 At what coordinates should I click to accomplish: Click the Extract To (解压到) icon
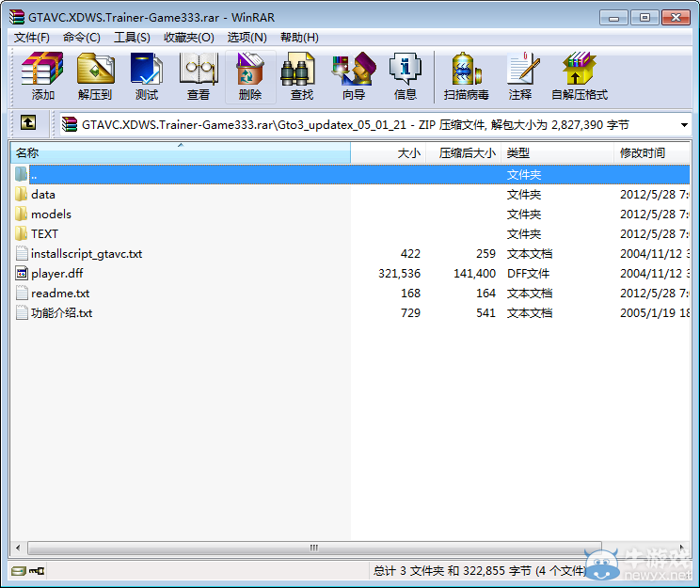[95, 69]
